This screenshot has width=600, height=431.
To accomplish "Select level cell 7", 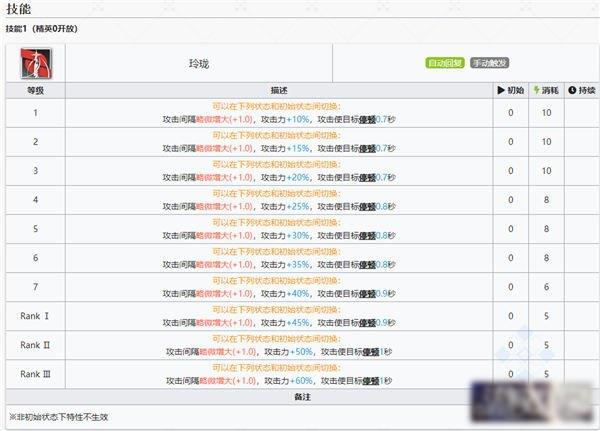I will click(36, 287).
